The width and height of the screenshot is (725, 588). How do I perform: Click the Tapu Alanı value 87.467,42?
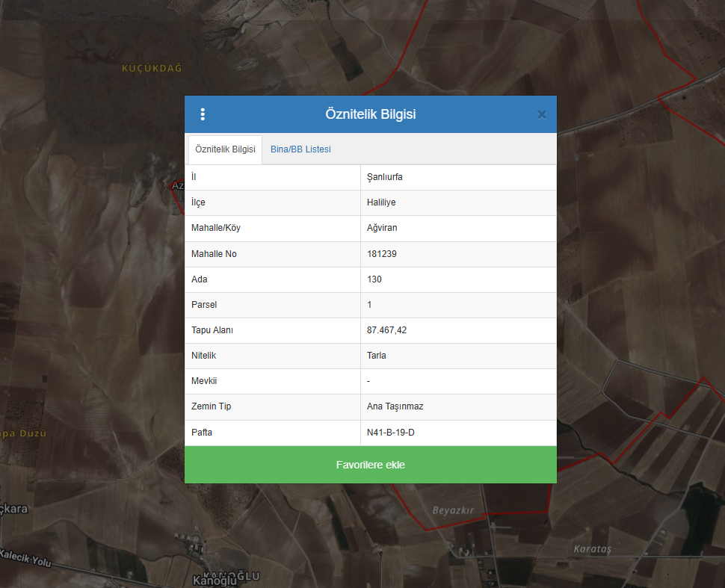tap(387, 330)
